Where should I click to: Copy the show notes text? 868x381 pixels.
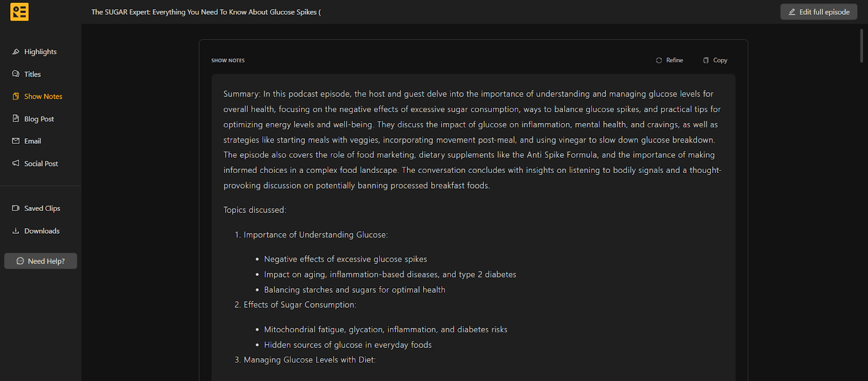point(715,60)
